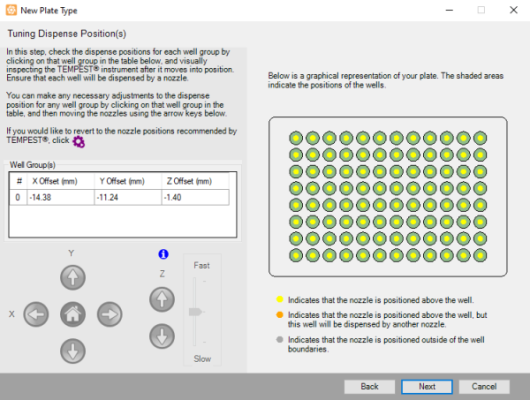Select well group row 0

point(119,197)
